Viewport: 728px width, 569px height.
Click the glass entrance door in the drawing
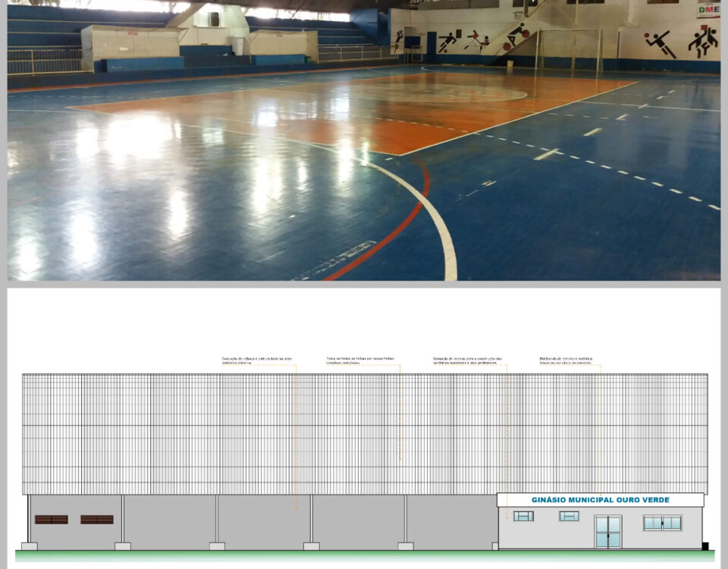pos(608,532)
